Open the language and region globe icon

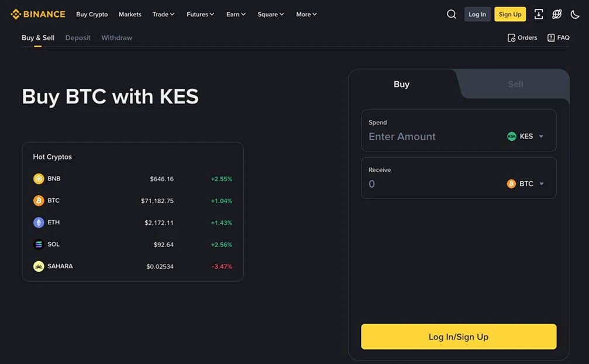556,14
